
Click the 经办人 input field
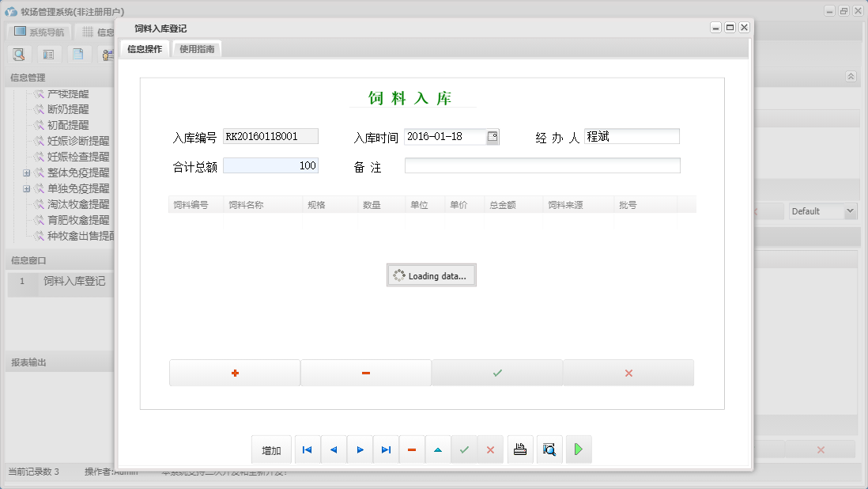(x=632, y=136)
